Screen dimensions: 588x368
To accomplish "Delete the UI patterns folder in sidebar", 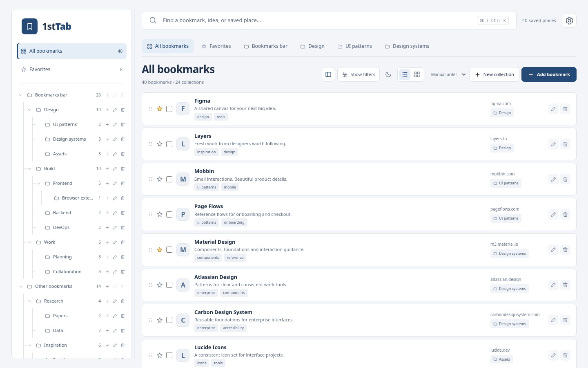I will (x=122, y=125).
